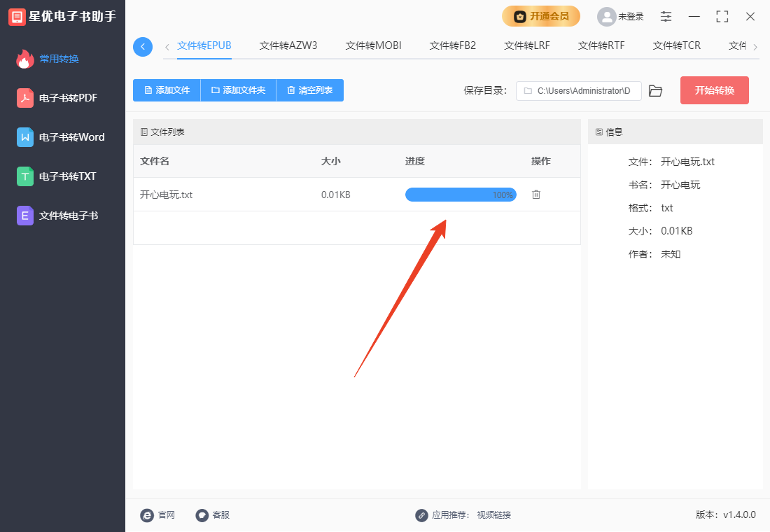This screenshot has width=770, height=532.
Task: Click the 添加文件 add file button
Action: [167, 90]
